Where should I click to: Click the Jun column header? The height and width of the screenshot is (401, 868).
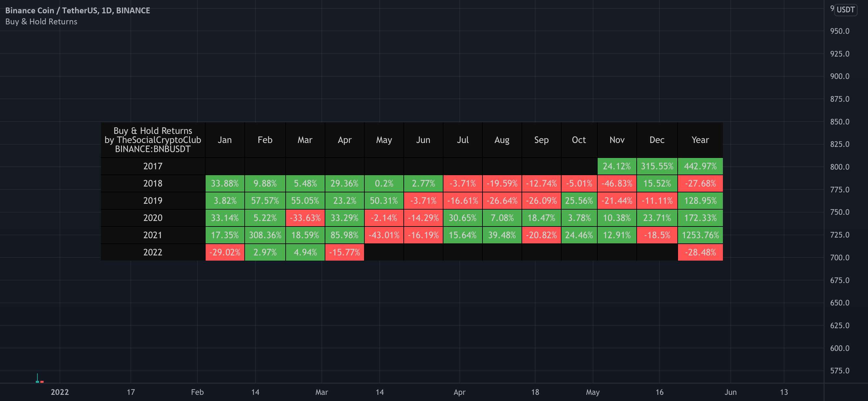tap(423, 140)
